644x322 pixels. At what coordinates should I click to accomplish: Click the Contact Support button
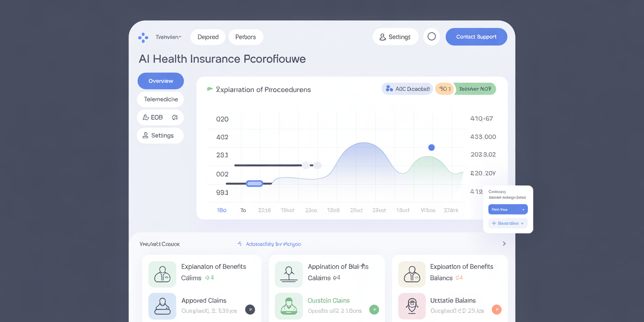tap(476, 37)
